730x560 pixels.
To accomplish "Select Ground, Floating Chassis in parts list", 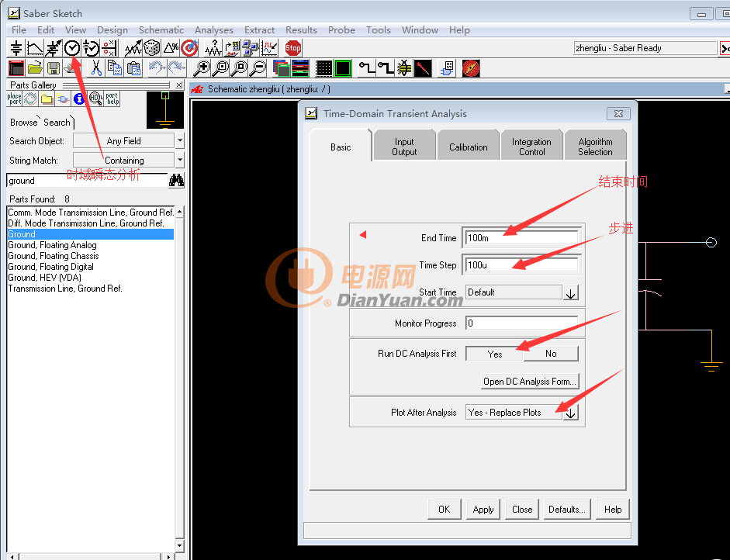I will pyautogui.click(x=91, y=256).
